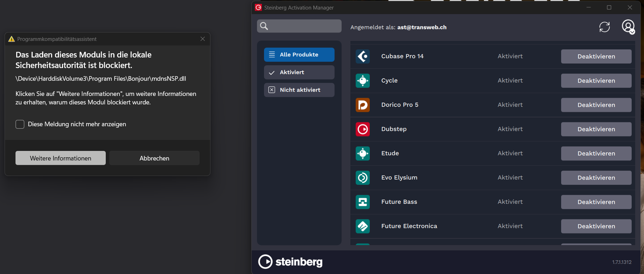Close the Programmkompatibilitätsassistent dialog
This screenshot has width=644, height=274.
click(203, 39)
